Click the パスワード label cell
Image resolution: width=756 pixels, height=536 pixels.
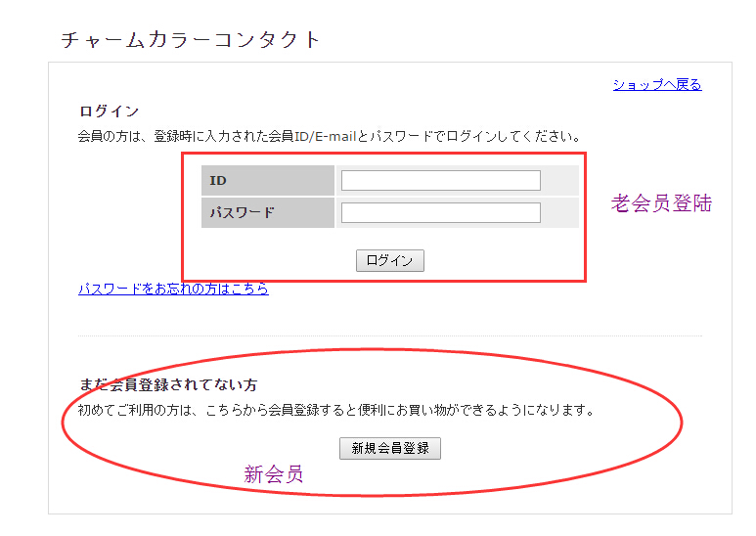point(268,213)
